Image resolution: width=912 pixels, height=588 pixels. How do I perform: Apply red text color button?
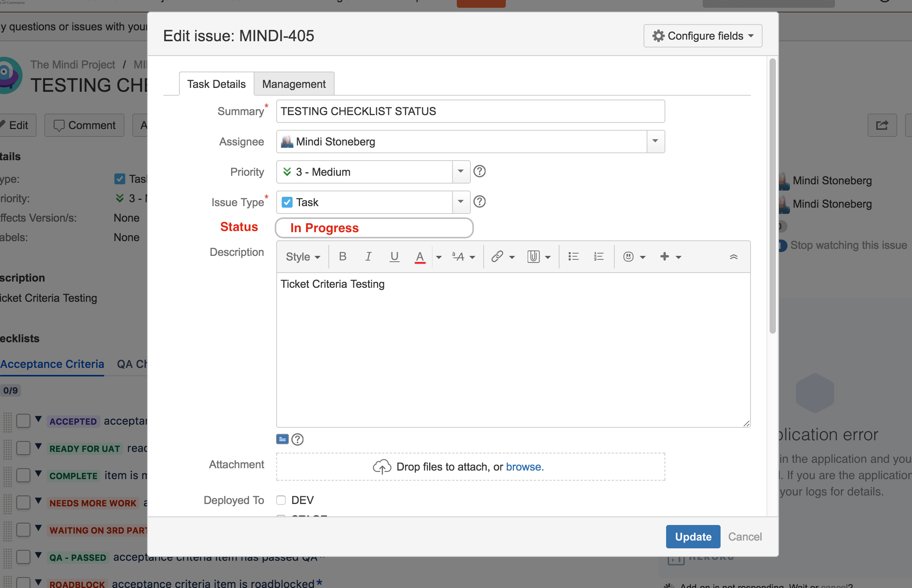point(420,257)
